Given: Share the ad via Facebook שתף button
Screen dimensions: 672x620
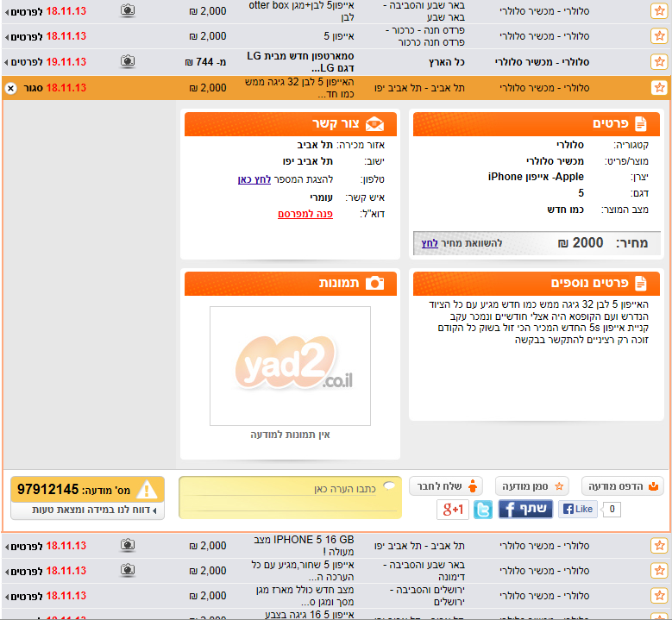Looking at the screenshot, I should (524, 509).
